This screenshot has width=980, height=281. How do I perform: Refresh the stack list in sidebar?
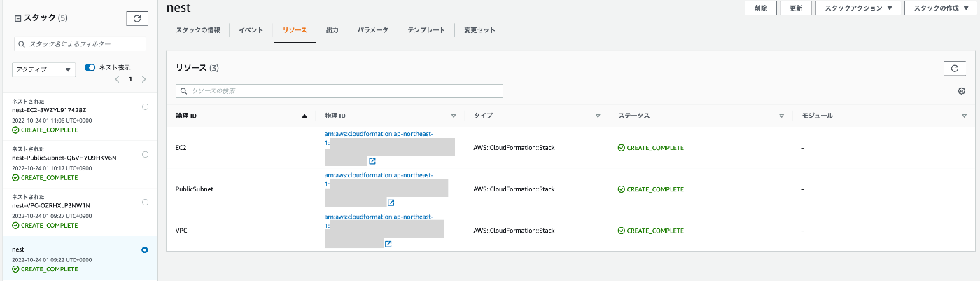[136, 19]
